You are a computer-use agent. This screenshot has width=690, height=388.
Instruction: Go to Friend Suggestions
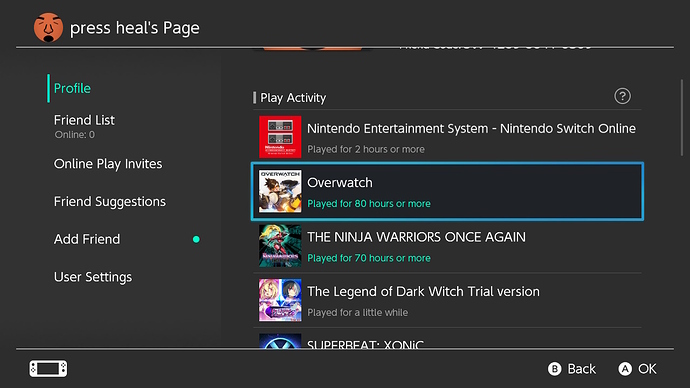point(110,201)
